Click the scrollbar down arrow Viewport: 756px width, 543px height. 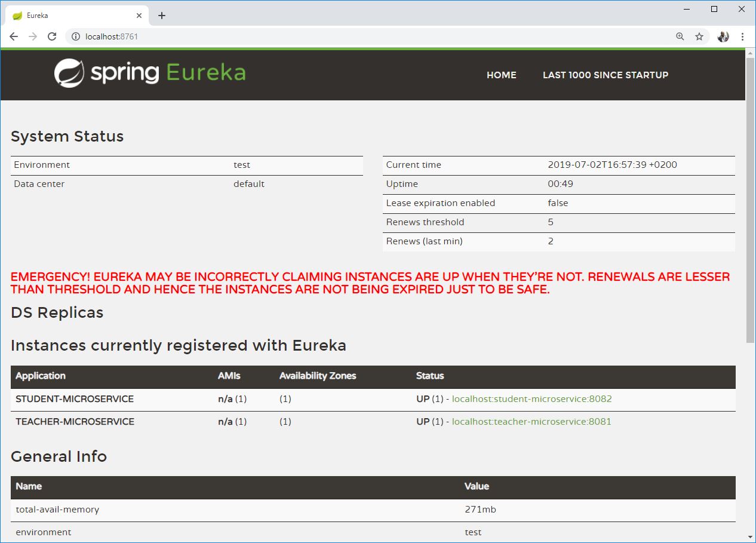(751, 538)
